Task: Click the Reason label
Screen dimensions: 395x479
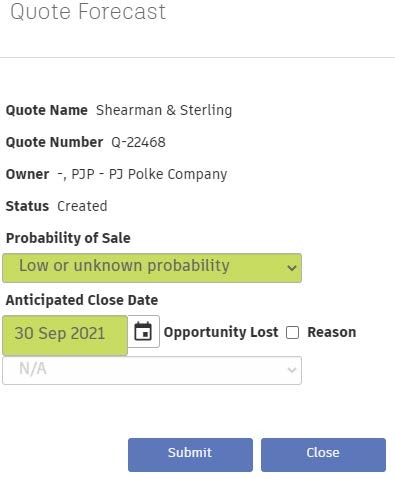Action: click(332, 332)
